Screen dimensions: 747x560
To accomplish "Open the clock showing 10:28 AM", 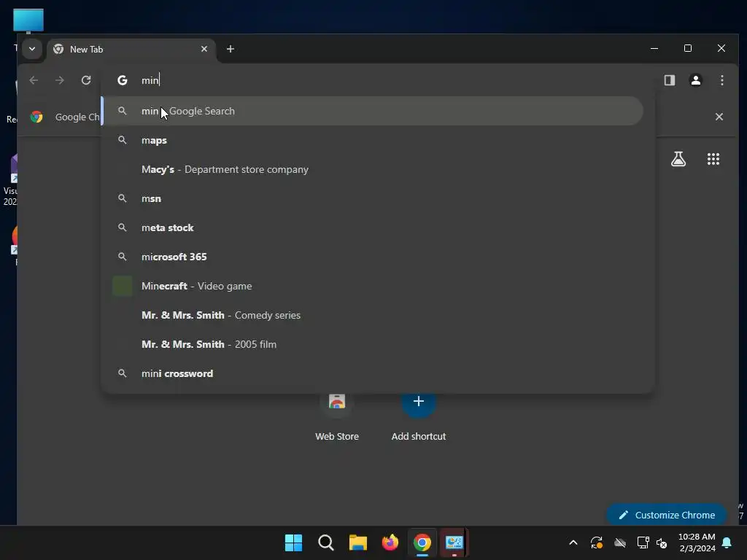I will coord(697,542).
